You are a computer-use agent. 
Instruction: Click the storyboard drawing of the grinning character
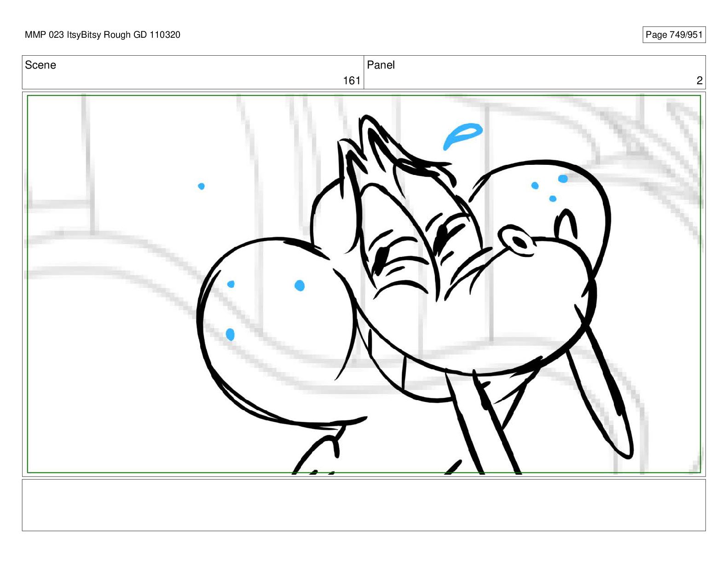coord(364,284)
